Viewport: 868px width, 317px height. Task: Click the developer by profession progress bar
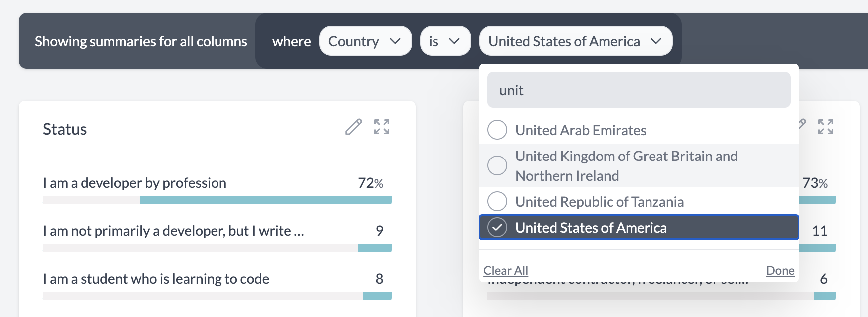pos(217,200)
